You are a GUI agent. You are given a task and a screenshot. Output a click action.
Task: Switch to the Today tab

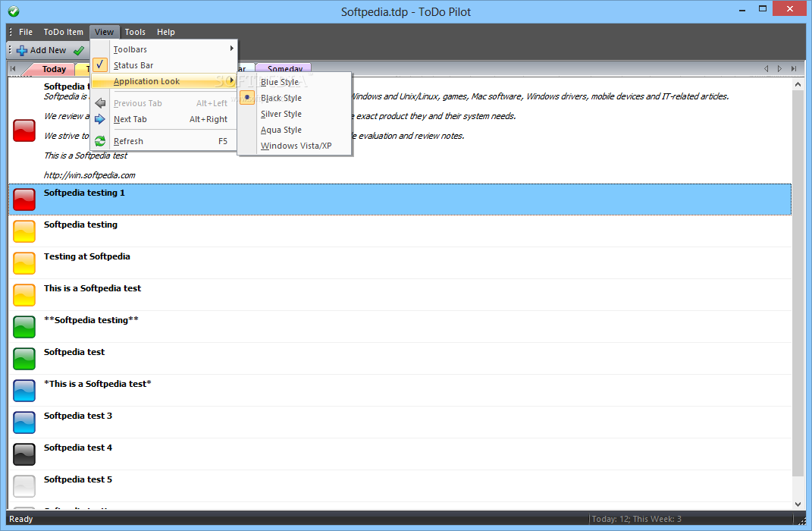click(54, 69)
